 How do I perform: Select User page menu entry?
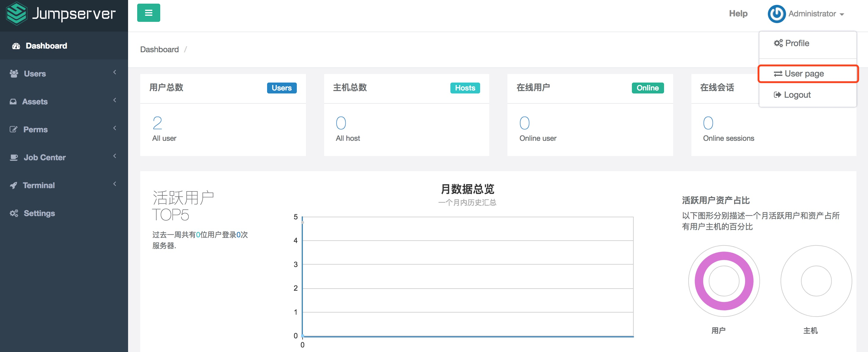coord(808,74)
